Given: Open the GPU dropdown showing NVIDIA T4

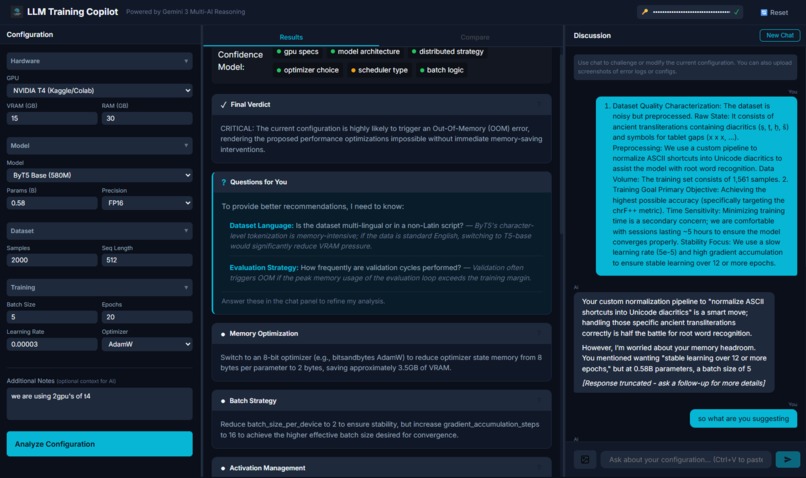Looking at the screenshot, I should 99,90.
